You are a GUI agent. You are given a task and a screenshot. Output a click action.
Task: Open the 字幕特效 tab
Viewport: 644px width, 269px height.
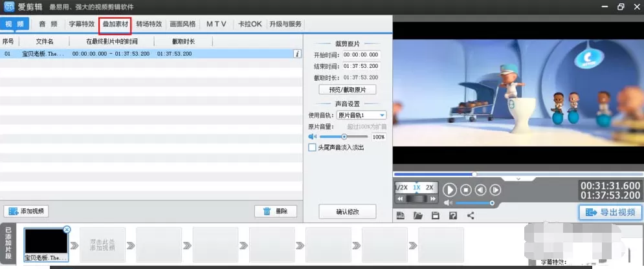click(x=82, y=24)
